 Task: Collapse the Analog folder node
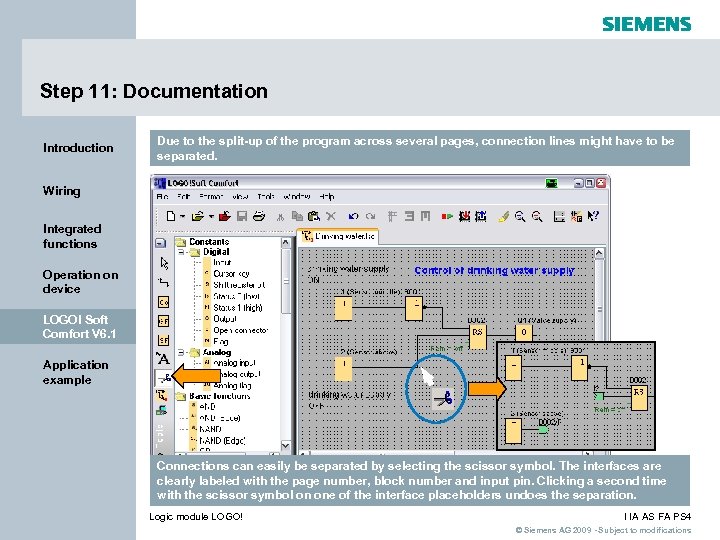pyautogui.click(x=182, y=353)
